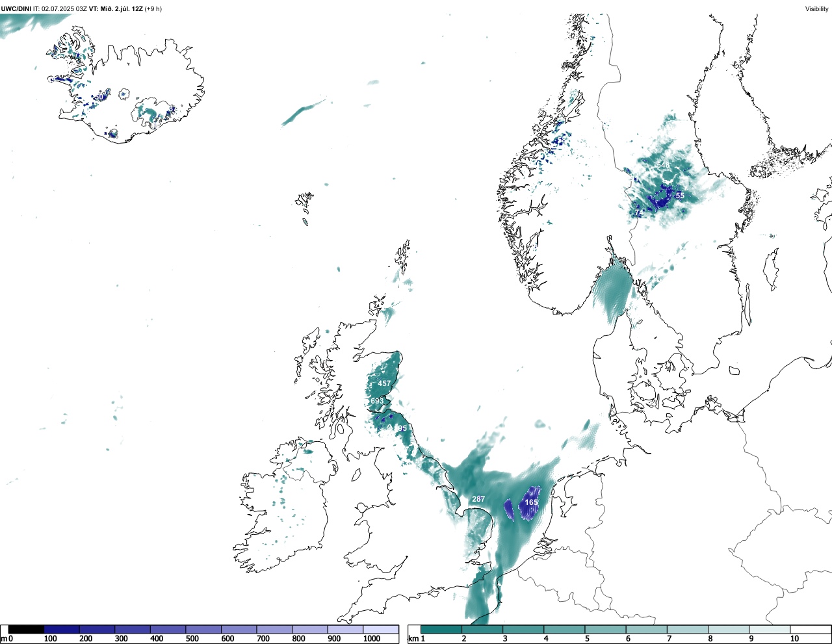This screenshot has height=644, width=832.
Task: Click the 400–500 m legend swatch
Action: pyautogui.click(x=168, y=630)
